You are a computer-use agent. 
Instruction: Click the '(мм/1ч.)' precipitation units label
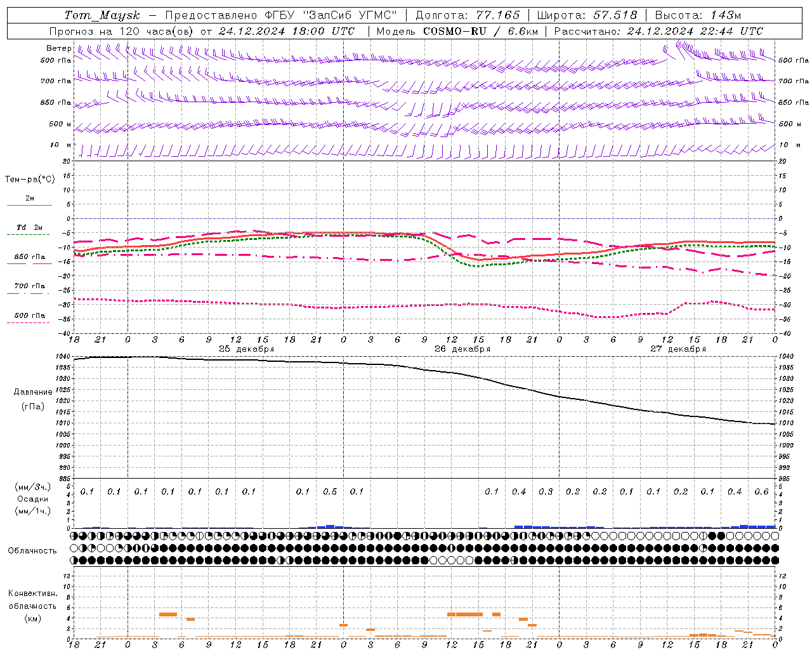point(33,511)
